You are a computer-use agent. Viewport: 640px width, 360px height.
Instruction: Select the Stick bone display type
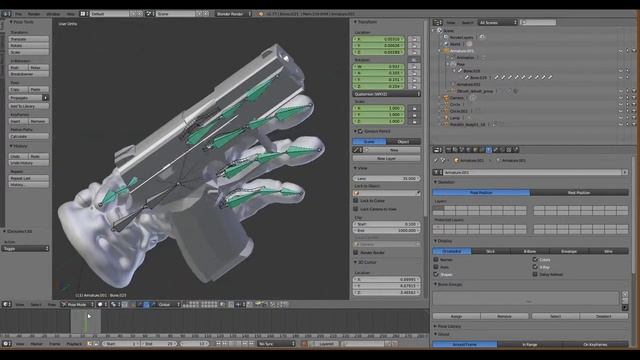(x=491, y=251)
